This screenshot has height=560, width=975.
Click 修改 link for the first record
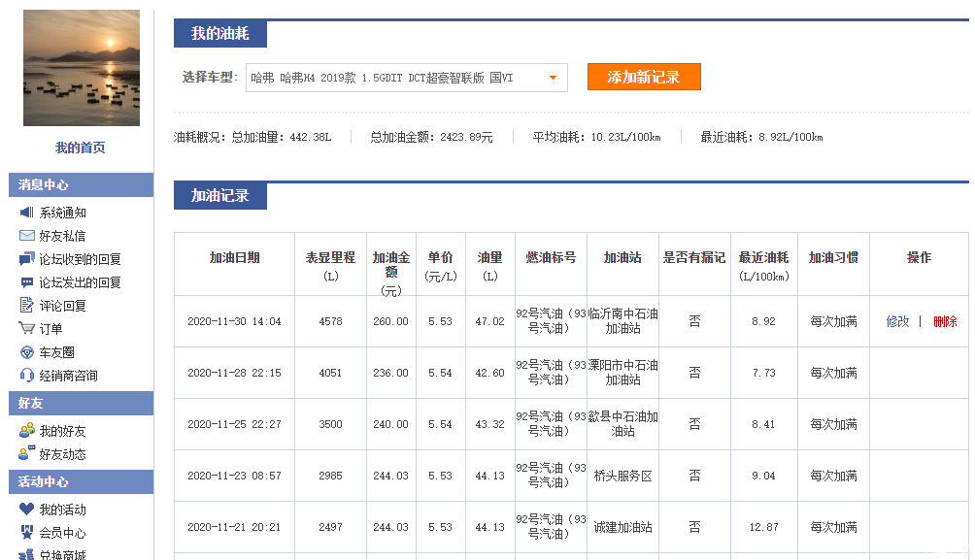(x=897, y=321)
